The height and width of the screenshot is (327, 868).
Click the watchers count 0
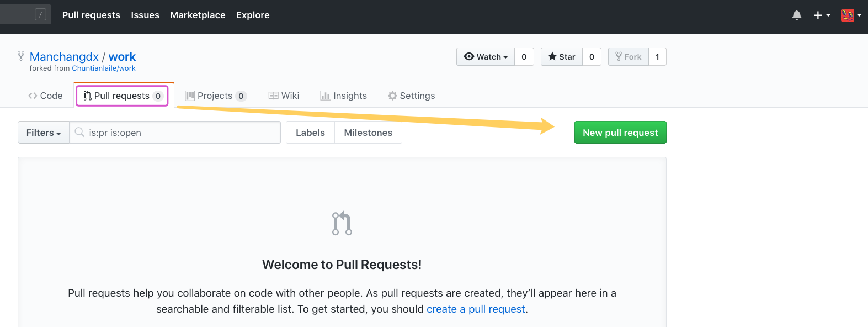(524, 57)
